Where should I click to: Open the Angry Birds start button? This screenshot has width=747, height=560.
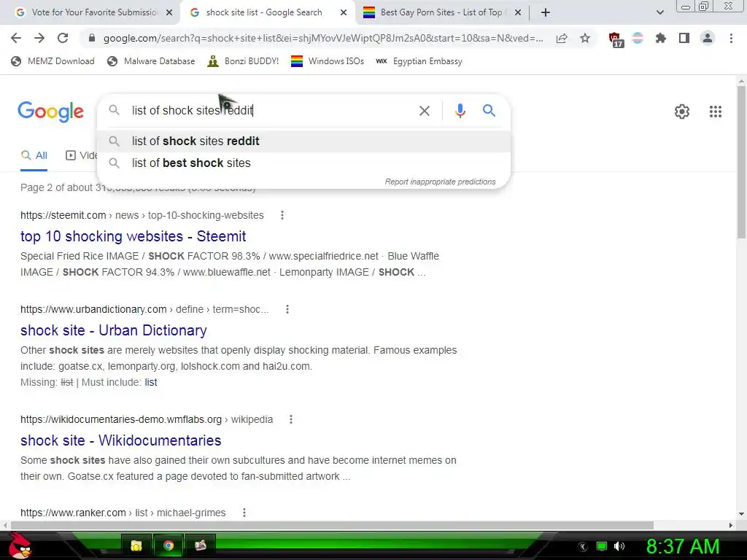coord(20,545)
